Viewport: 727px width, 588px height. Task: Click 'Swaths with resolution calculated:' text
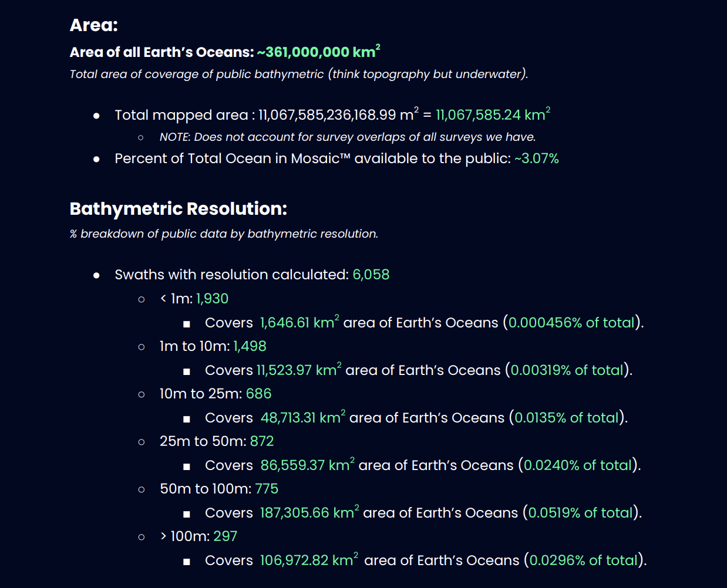[x=232, y=275]
